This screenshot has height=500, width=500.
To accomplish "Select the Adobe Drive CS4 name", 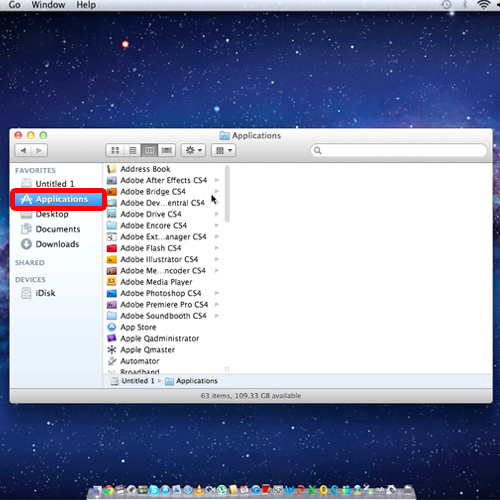I will click(x=151, y=214).
